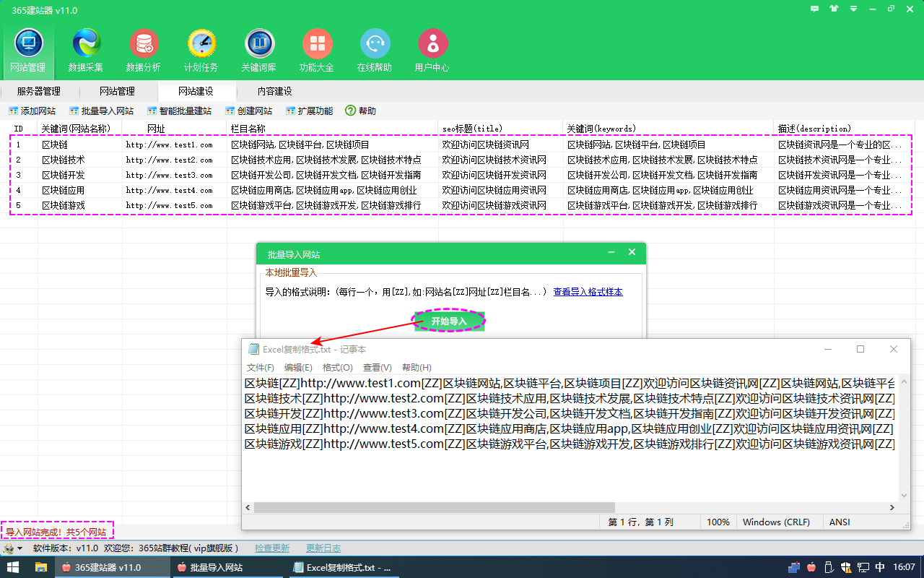Screen dimensions: 924x578
Task: Click cell http://www.test3.com
Action: [x=169, y=175]
